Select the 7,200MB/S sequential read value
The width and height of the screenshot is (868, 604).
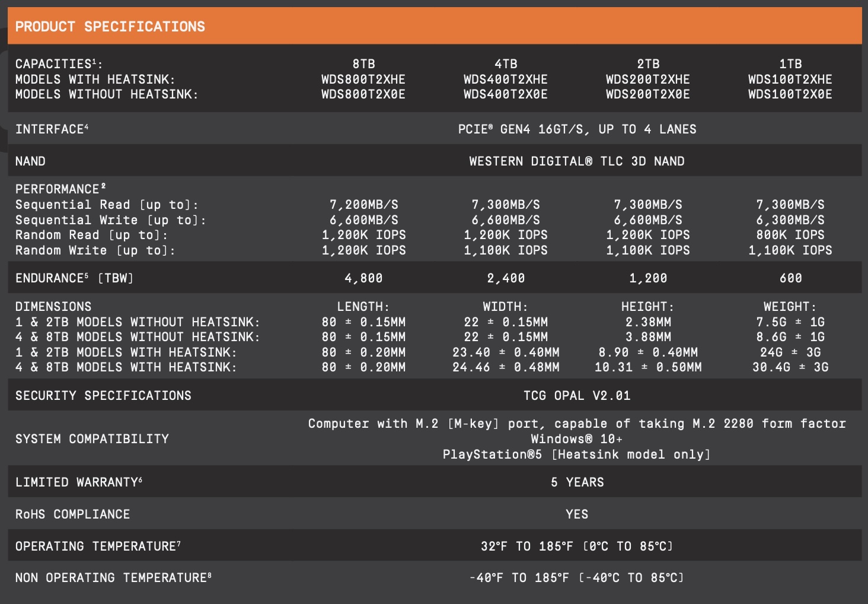363,205
